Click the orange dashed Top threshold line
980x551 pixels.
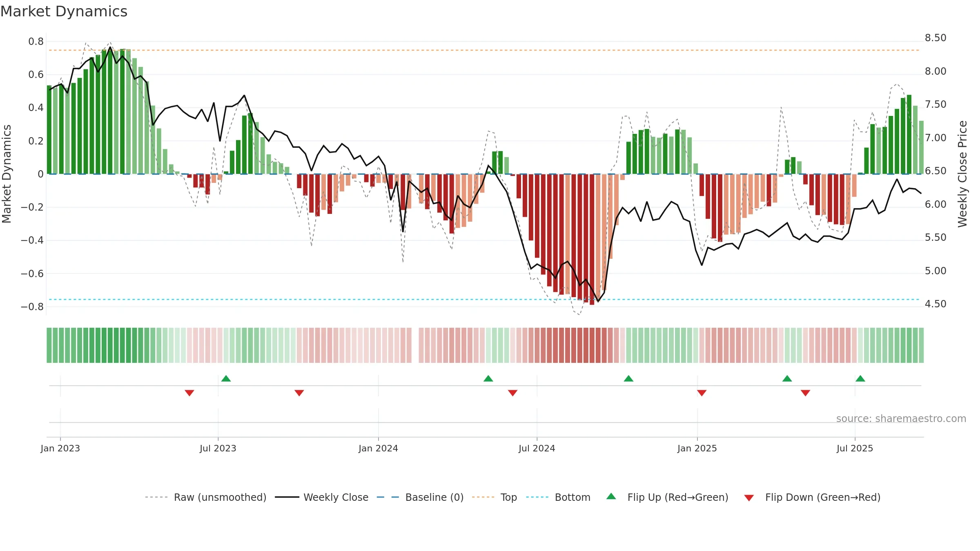(x=484, y=50)
